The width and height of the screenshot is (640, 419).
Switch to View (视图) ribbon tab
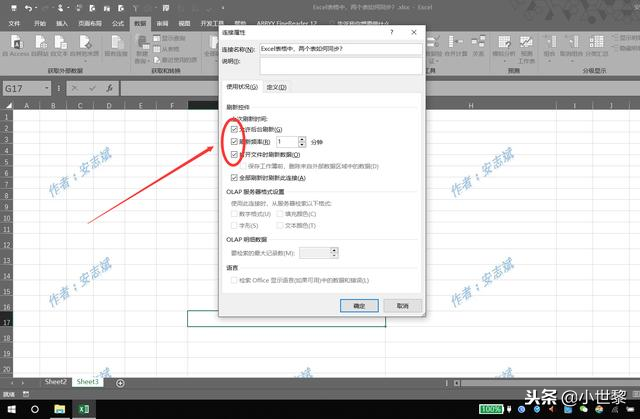(x=184, y=24)
